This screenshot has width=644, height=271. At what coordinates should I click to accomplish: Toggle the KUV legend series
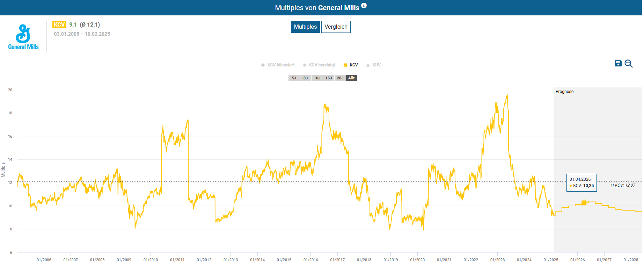(x=373, y=65)
